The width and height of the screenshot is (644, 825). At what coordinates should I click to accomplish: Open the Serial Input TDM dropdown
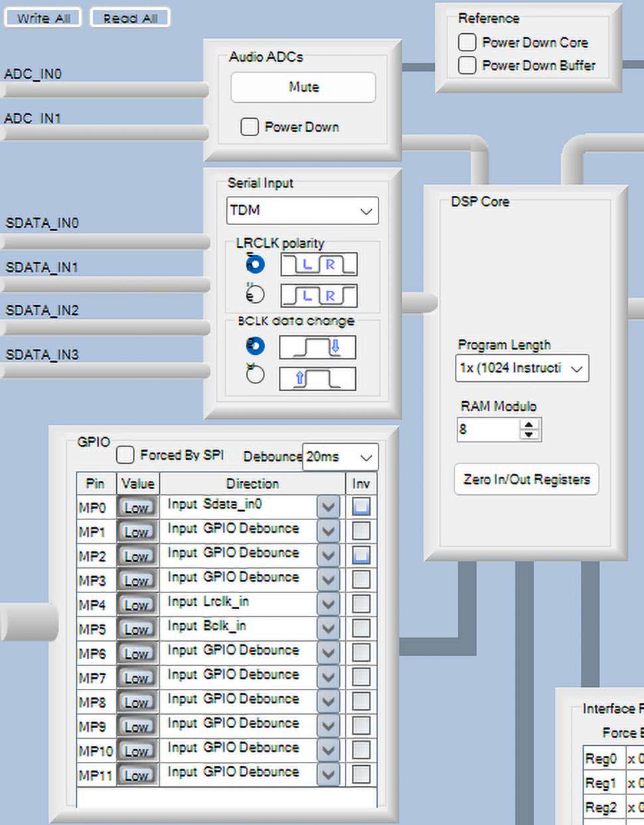(x=302, y=211)
